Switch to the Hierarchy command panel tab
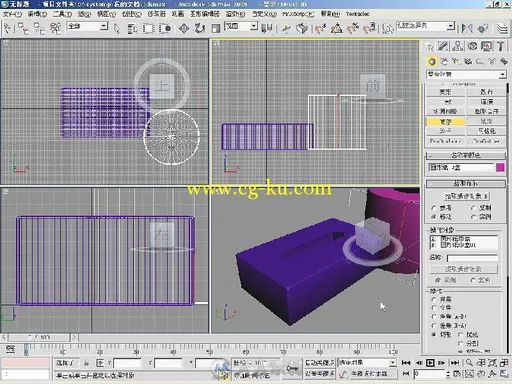The image size is (512, 384). (458, 46)
